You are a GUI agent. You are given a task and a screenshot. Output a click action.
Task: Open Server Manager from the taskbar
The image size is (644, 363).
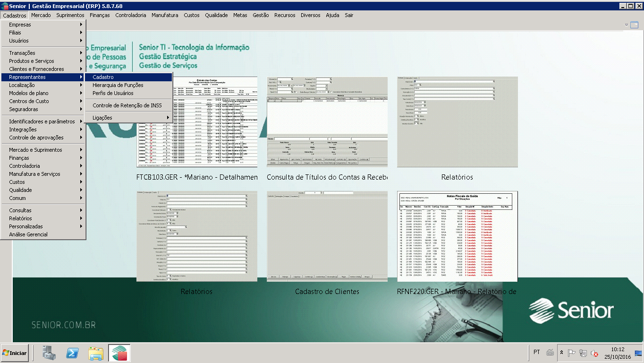coord(49,353)
